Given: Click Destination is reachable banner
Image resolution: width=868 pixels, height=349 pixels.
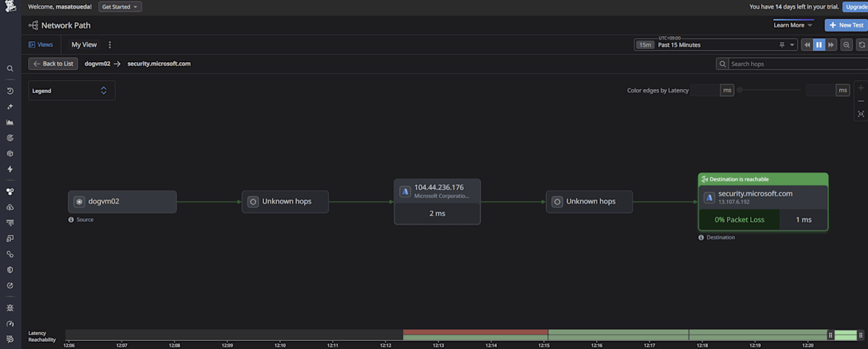Looking at the screenshot, I should tap(763, 179).
